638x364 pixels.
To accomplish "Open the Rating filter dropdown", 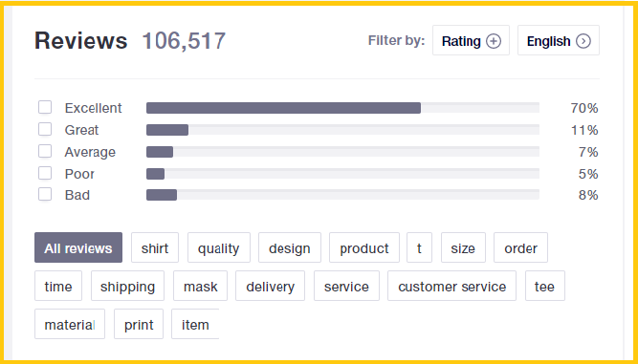I will [x=471, y=40].
